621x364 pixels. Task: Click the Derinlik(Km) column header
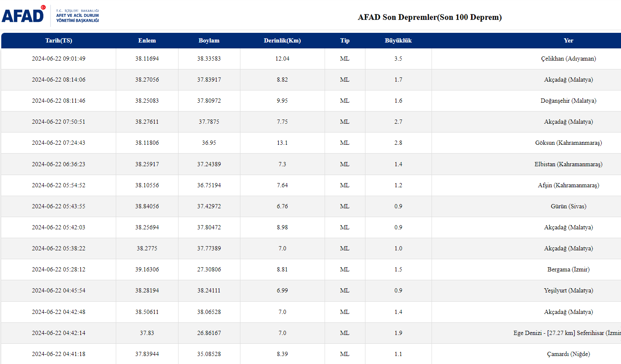282,40
